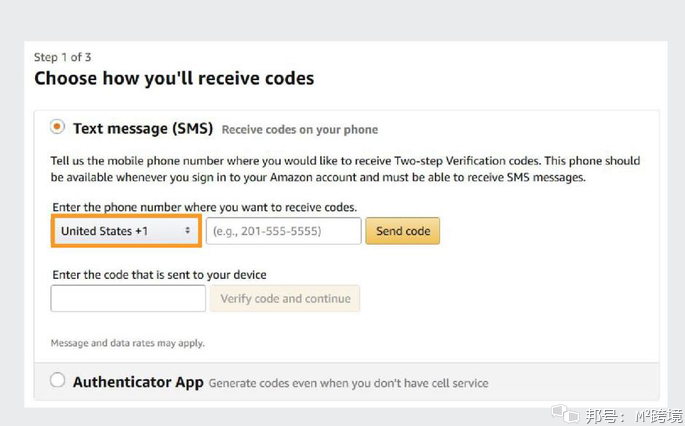Select the Text message (SMS) radio button
This screenshot has width=685, height=426.
[57, 127]
